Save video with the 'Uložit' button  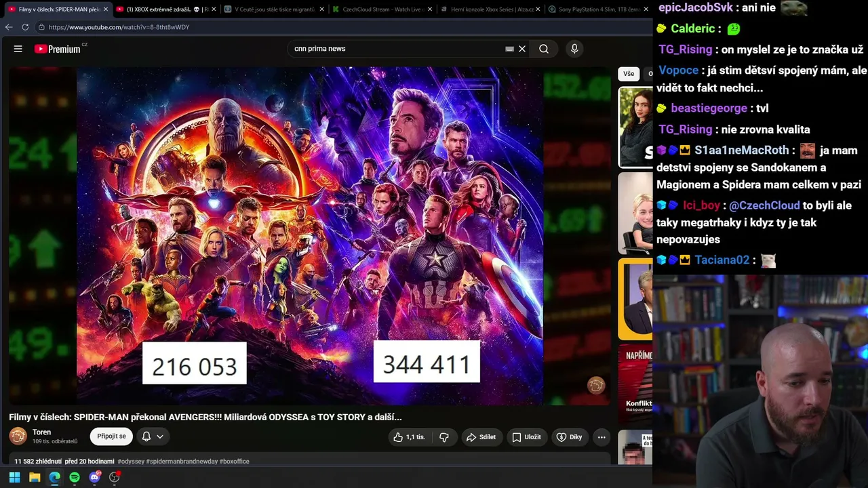tap(526, 437)
